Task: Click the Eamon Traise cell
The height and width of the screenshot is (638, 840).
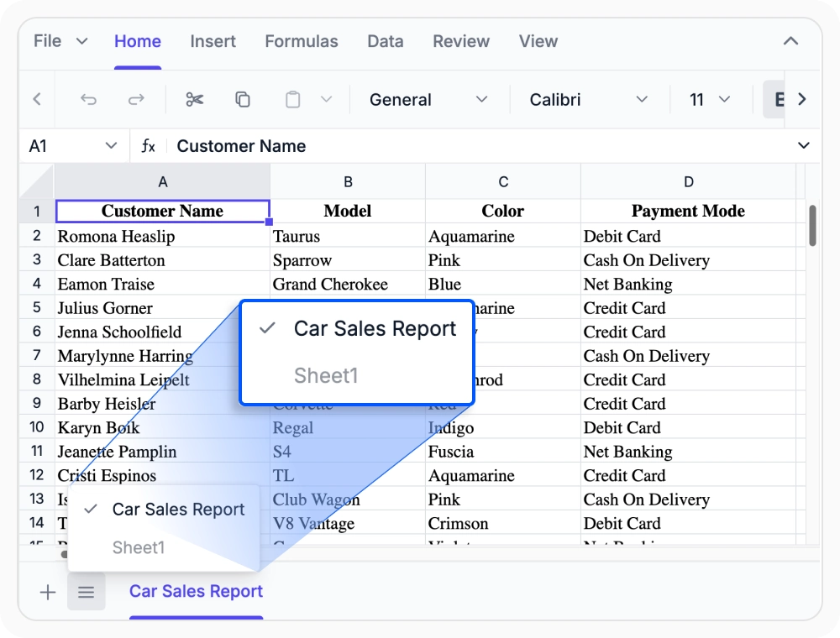Action: [162, 285]
